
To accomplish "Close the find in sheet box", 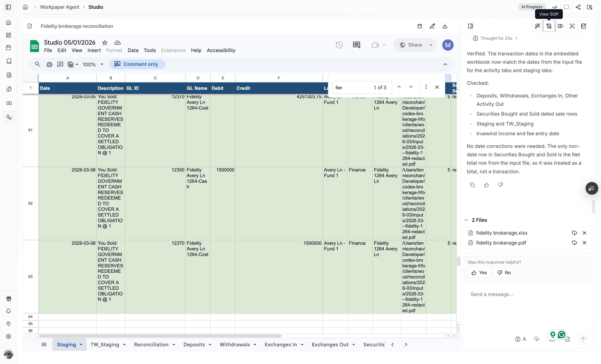I will (x=437, y=87).
